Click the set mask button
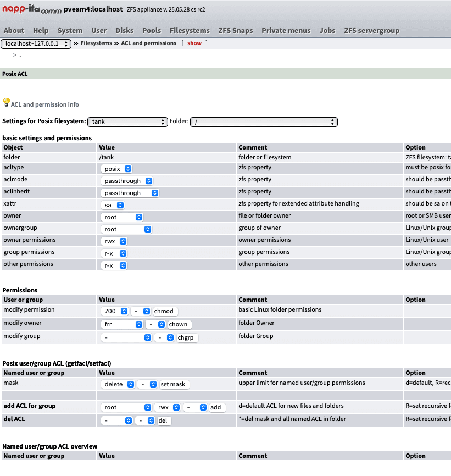Screen dimensions: 451x476 coord(174,384)
